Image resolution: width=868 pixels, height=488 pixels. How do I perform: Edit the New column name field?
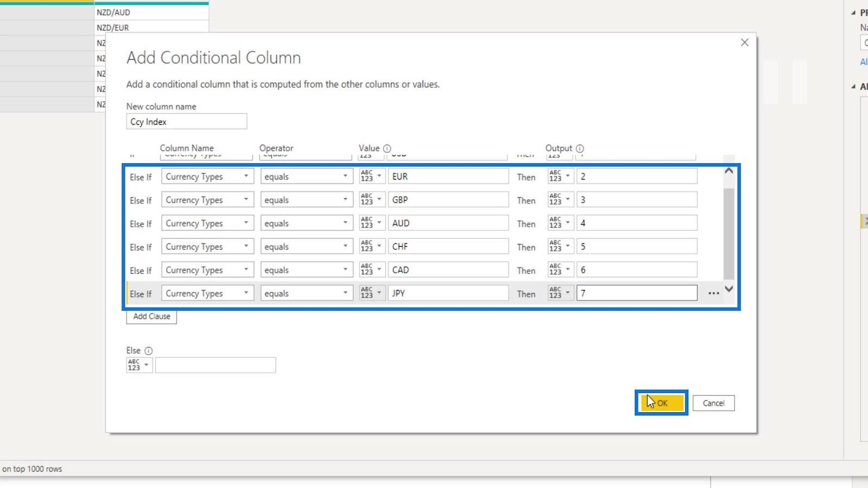[187, 121]
